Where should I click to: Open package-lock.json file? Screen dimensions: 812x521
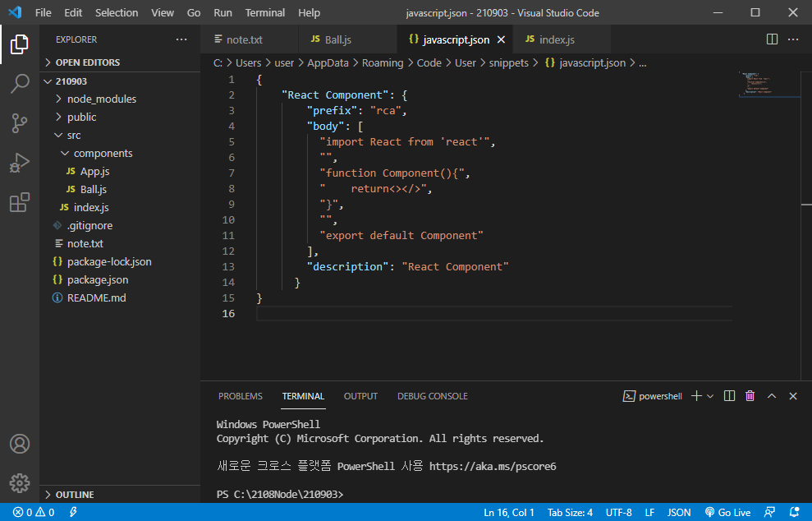pyautogui.click(x=120, y=262)
